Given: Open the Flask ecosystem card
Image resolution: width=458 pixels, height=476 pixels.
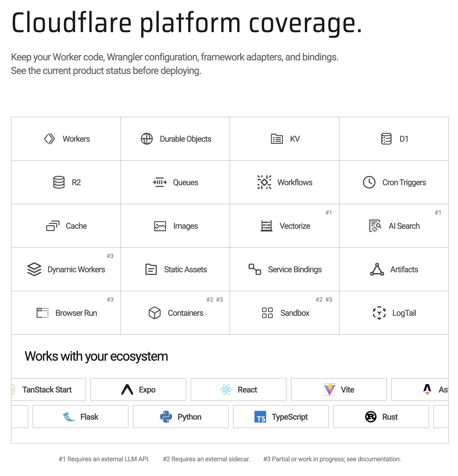Looking at the screenshot, I should pos(81,417).
